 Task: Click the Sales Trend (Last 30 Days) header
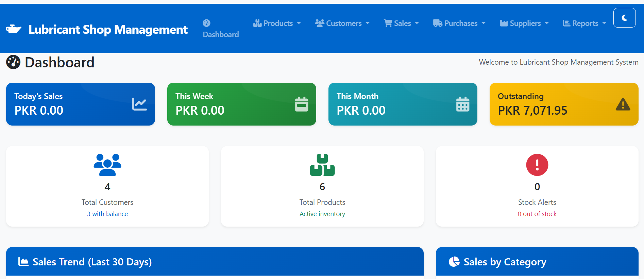click(92, 262)
